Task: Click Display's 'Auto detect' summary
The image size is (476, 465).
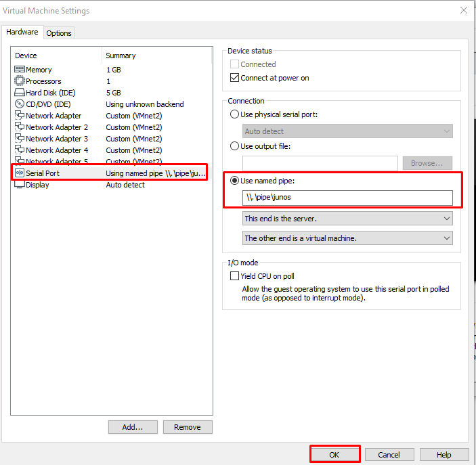Action: 125,185
